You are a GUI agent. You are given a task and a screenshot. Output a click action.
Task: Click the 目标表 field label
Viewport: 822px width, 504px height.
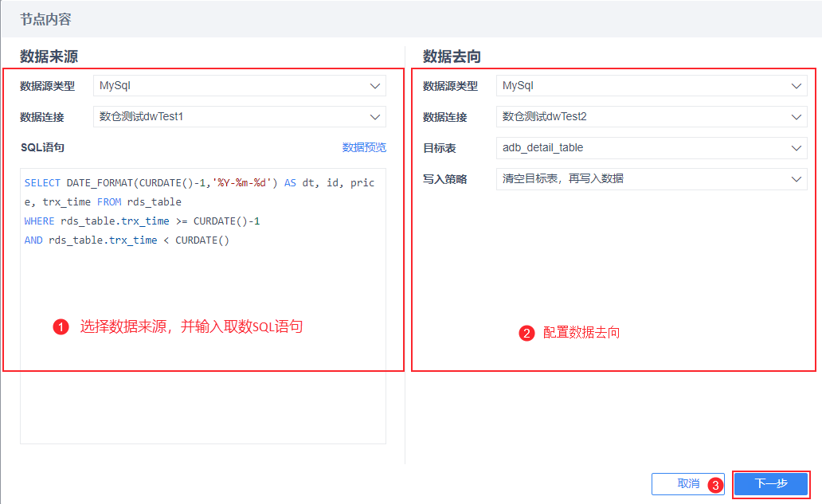pyautogui.click(x=440, y=148)
